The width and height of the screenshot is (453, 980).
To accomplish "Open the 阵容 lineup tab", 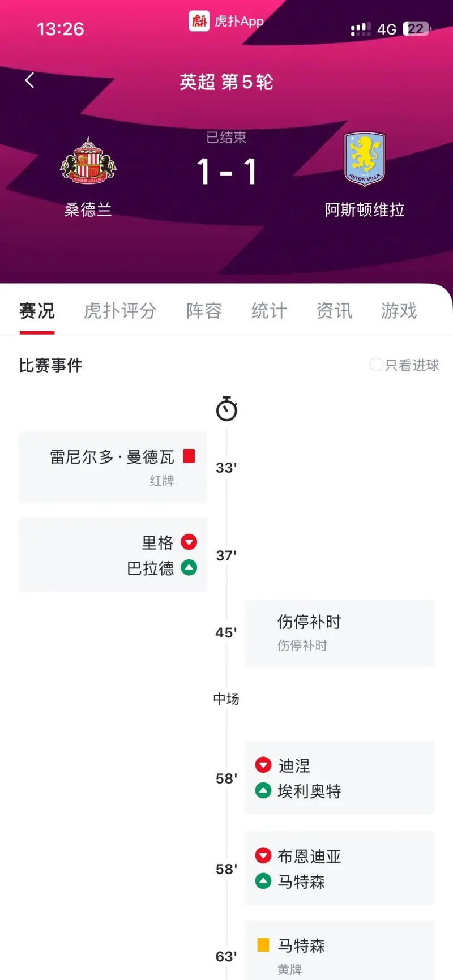I will click(204, 311).
